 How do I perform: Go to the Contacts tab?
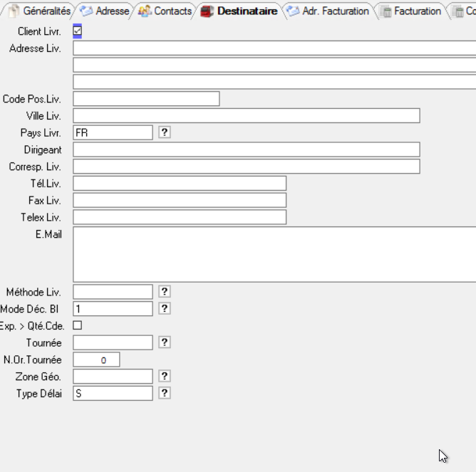pyautogui.click(x=165, y=11)
